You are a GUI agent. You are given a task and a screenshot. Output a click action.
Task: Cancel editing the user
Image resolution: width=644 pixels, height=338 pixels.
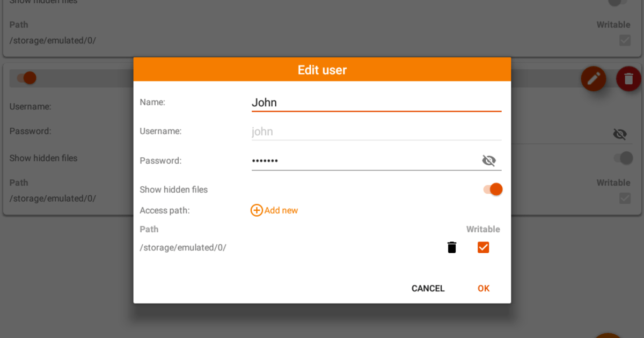(x=428, y=288)
